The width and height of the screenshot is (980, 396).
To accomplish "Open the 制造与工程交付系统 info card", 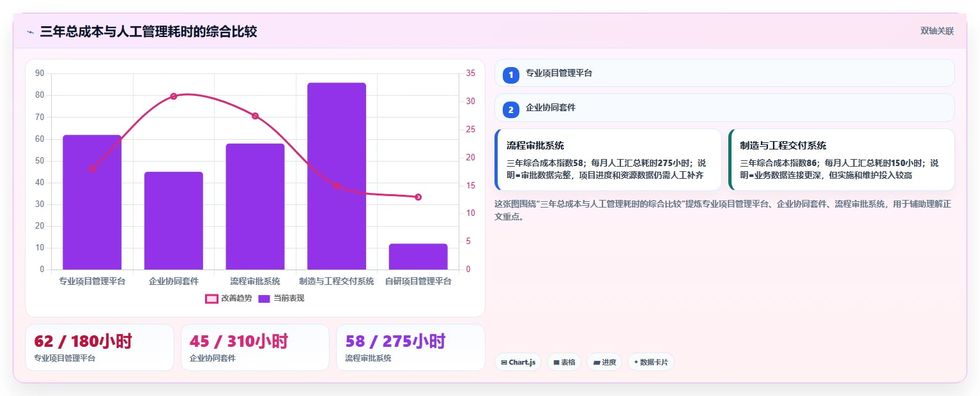I will tap(841, 160).
